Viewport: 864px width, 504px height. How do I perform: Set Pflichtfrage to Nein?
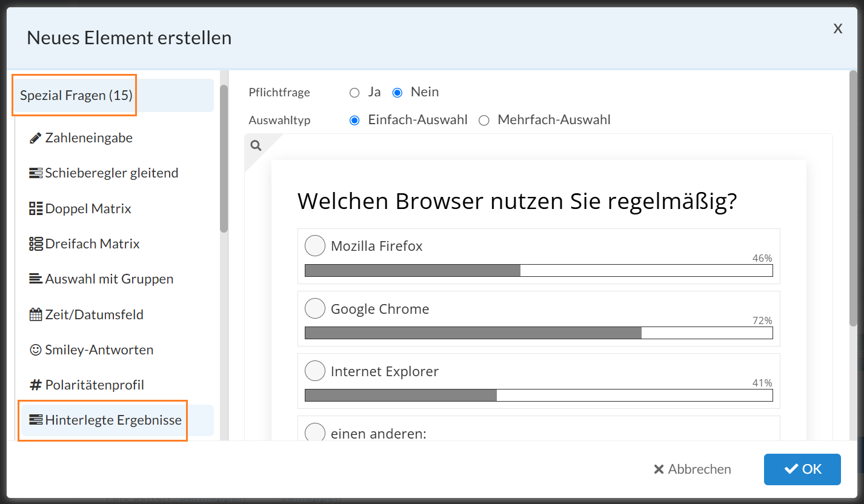point(397,93)
